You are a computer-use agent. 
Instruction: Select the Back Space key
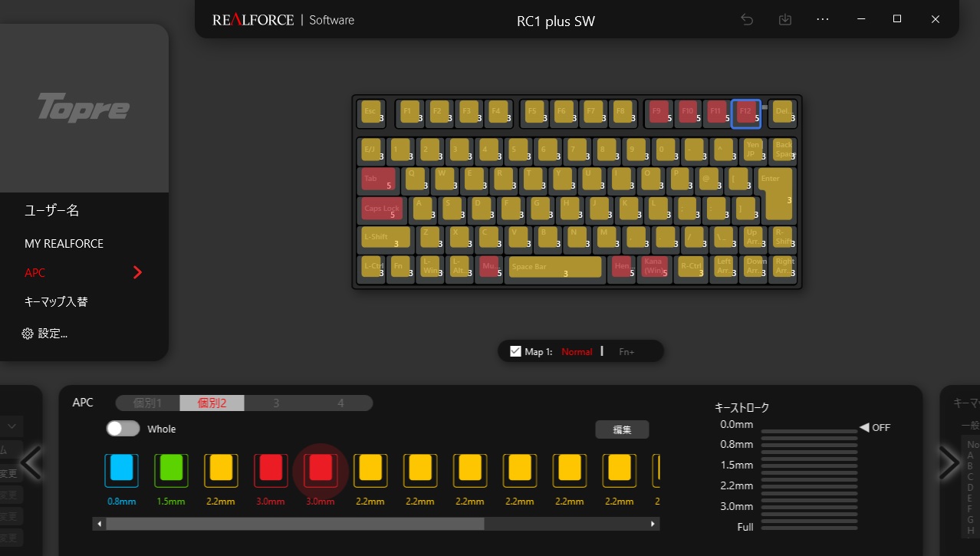784,150
